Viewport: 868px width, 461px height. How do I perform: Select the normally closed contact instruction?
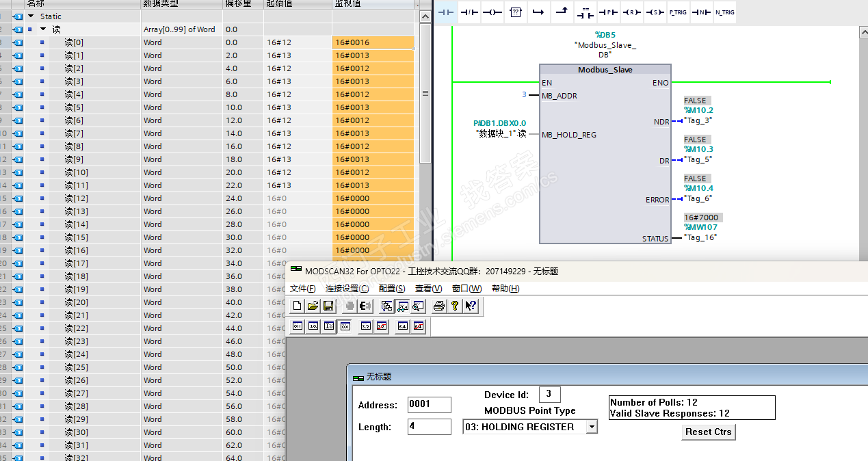click(x=469, y=12)
